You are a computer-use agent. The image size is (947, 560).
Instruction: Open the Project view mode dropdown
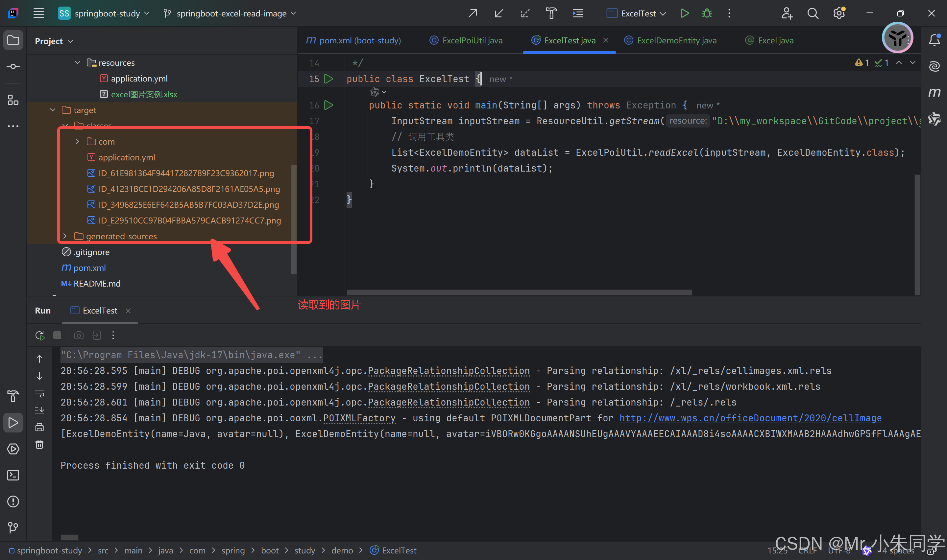(54, 41)
